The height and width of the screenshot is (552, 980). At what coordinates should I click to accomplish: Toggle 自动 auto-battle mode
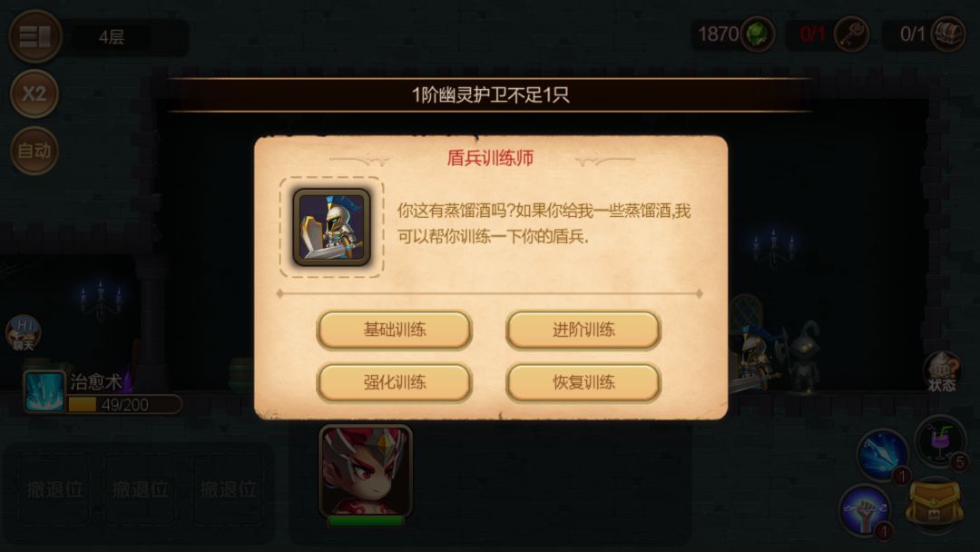click(x=34, y=151)
